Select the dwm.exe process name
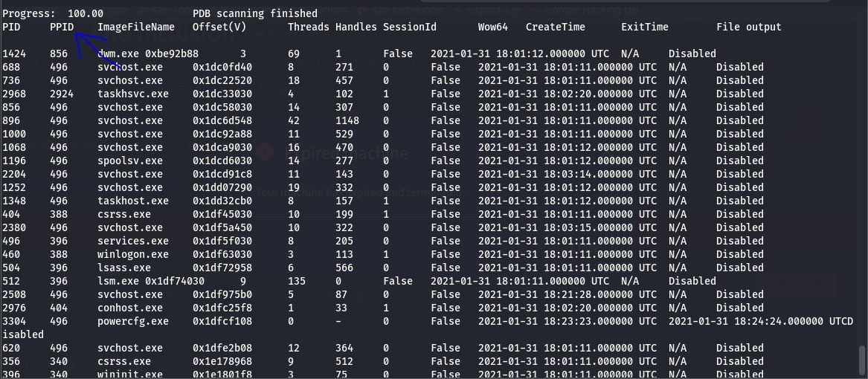This screenshot has height=379, width=868. (x=118, y=54)
